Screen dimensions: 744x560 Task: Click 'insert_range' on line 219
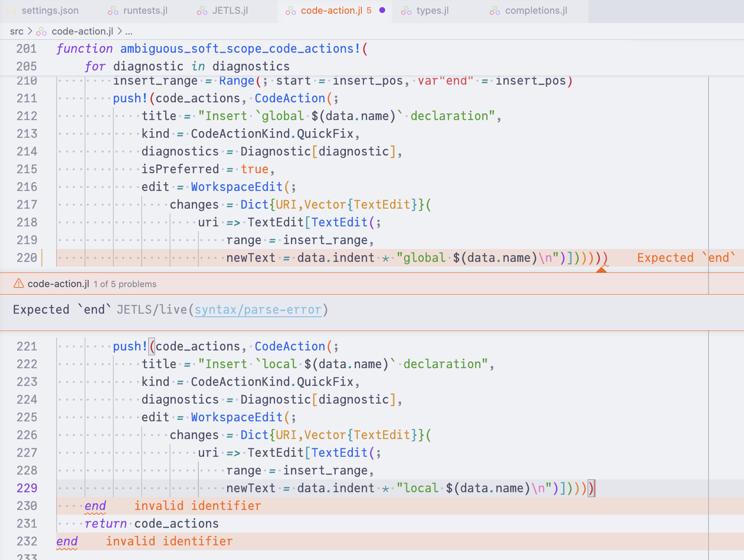[x=325, y=240]
